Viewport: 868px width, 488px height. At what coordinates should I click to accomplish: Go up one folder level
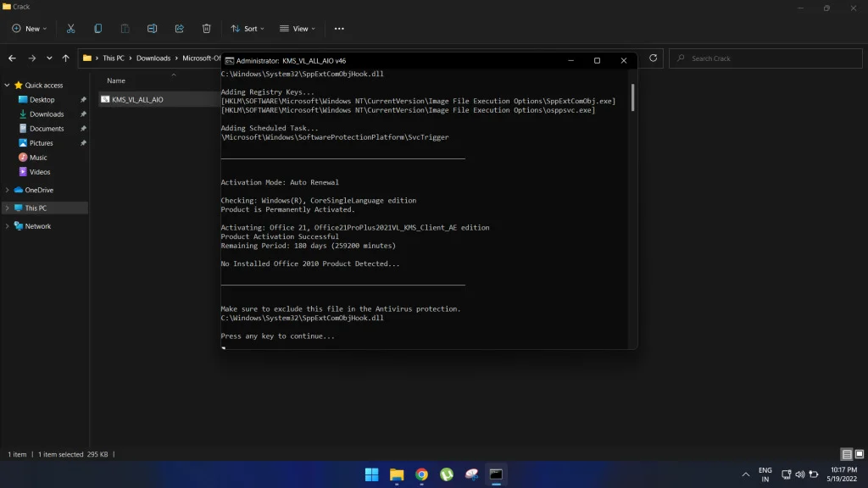(x=66, y=58)
